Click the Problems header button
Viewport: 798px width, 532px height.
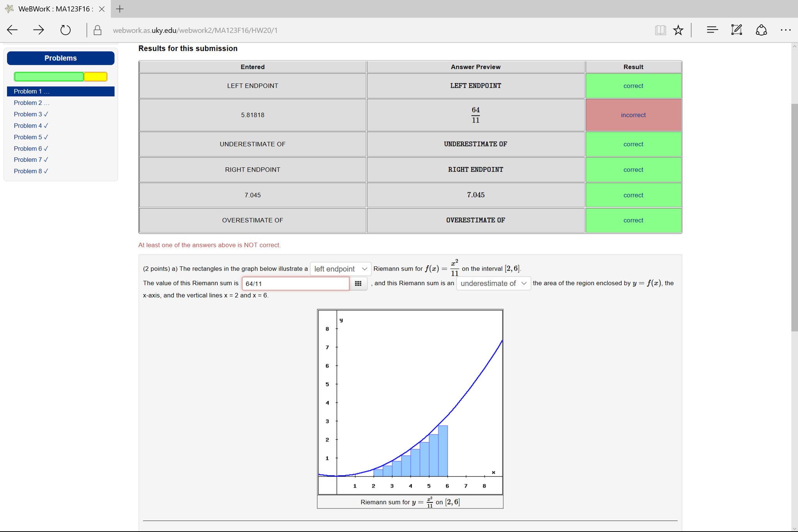point(60,58)
